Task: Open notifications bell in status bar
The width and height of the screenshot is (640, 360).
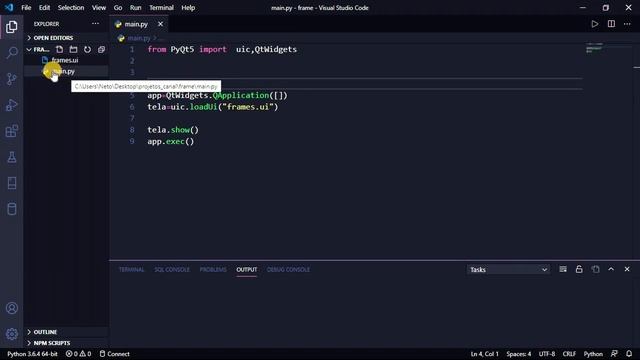Action: pos(629,354)
